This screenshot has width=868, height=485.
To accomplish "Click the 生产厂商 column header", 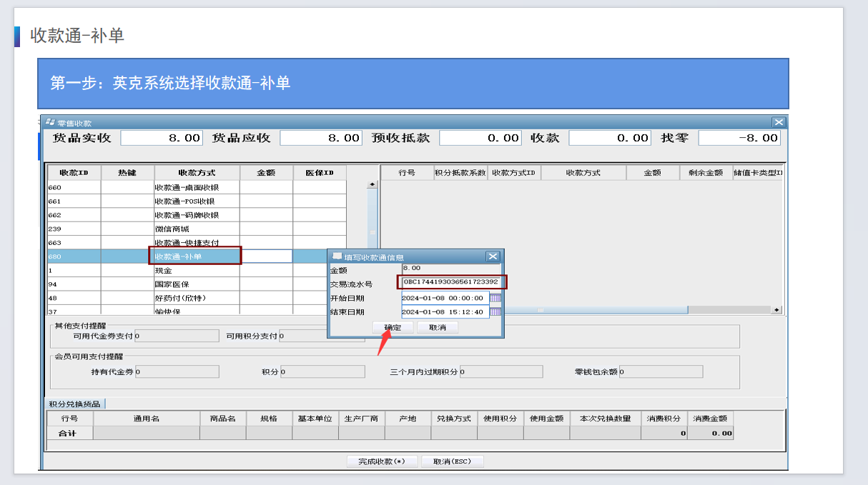I will [x=362, y=419].
